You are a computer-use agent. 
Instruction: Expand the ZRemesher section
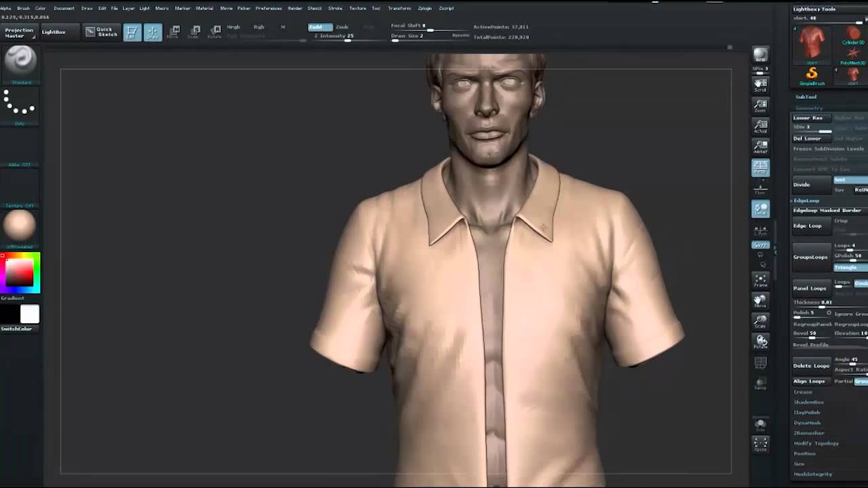tap(809, 432)
